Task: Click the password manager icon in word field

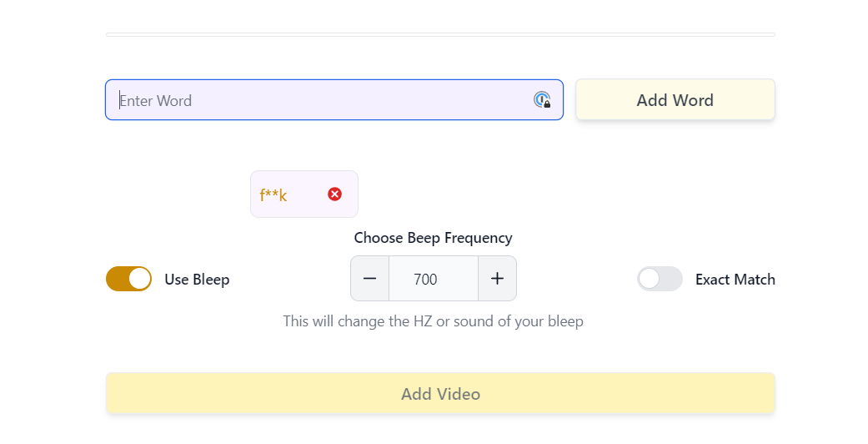Action: coord(542,100)
